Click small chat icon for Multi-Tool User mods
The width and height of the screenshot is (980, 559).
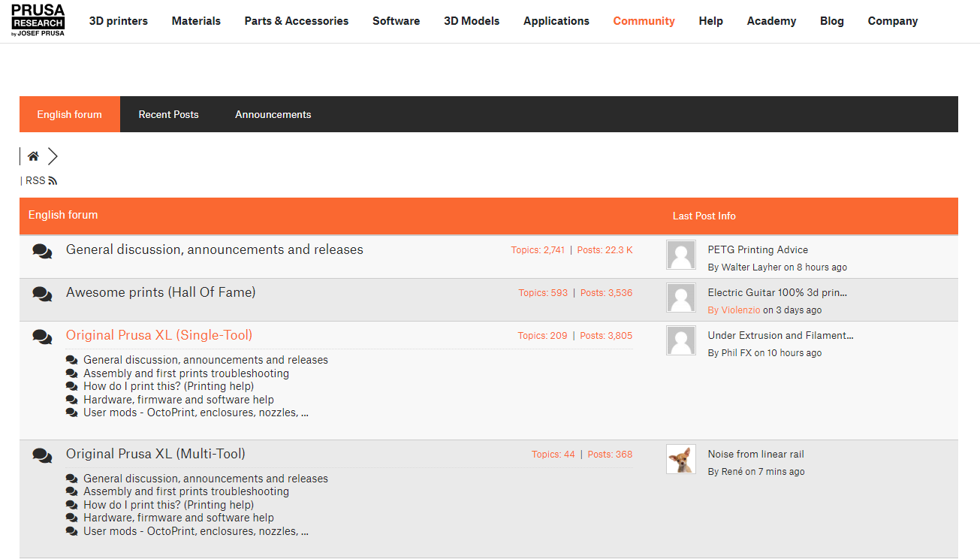72,531
